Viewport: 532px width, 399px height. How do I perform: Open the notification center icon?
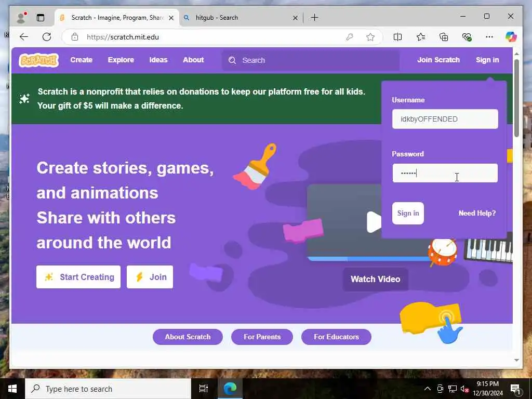515,389
